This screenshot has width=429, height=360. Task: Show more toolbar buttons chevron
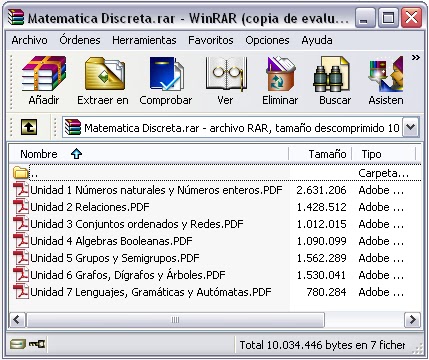[415, 58]
